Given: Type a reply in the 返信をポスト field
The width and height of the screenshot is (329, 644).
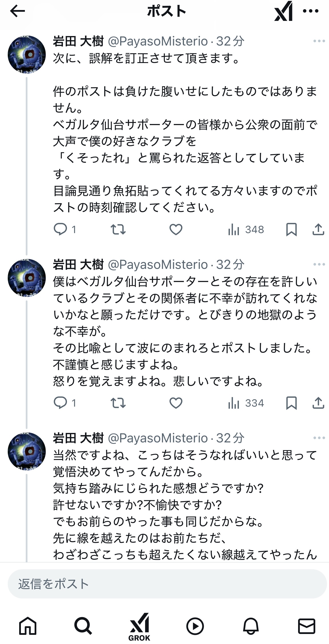Looking at the screenshot, I should click(167, 584).
